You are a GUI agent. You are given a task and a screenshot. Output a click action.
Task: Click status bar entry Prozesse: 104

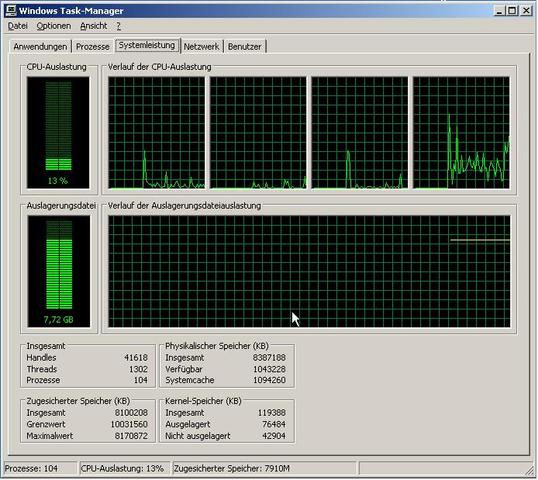click(x=40, y=469)
